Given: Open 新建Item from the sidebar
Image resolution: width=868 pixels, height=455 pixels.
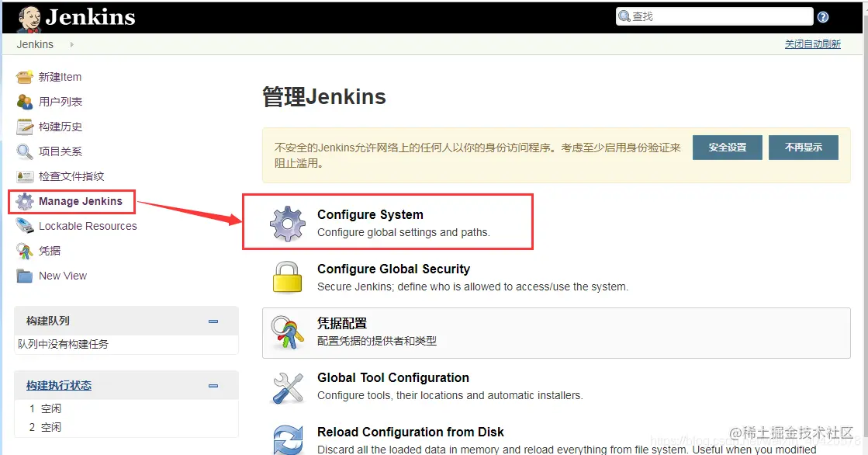Looking at the screenshot, I should click(60, 77).
